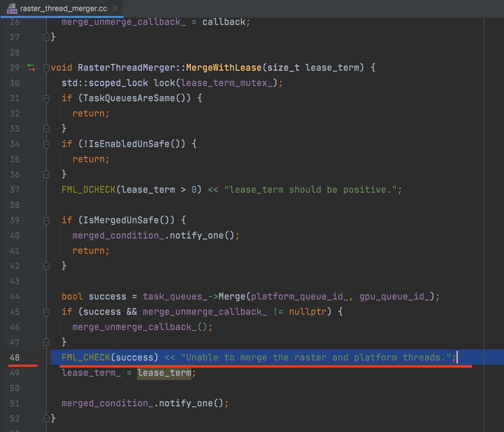Image resolution: width=504 pixels, height=432 pixels.
Task: Click the "lease_term should be positive." string
Action: click(x=311, y=190)
